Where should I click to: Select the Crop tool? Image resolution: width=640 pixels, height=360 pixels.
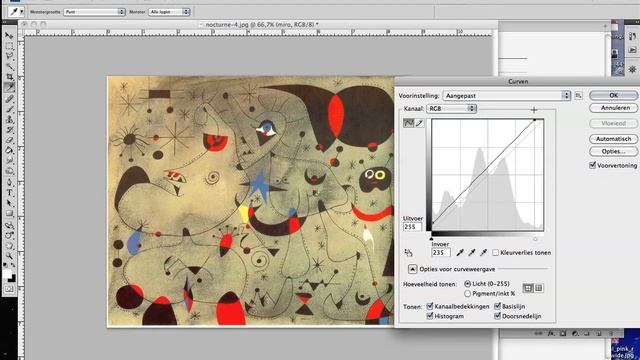pos(9,77)
